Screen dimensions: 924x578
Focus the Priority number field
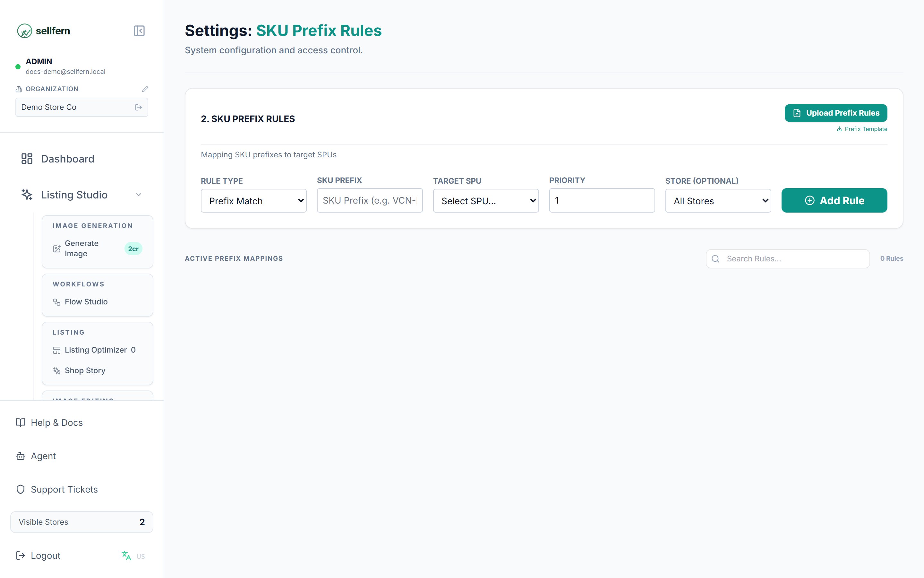[x=602, y=200]
